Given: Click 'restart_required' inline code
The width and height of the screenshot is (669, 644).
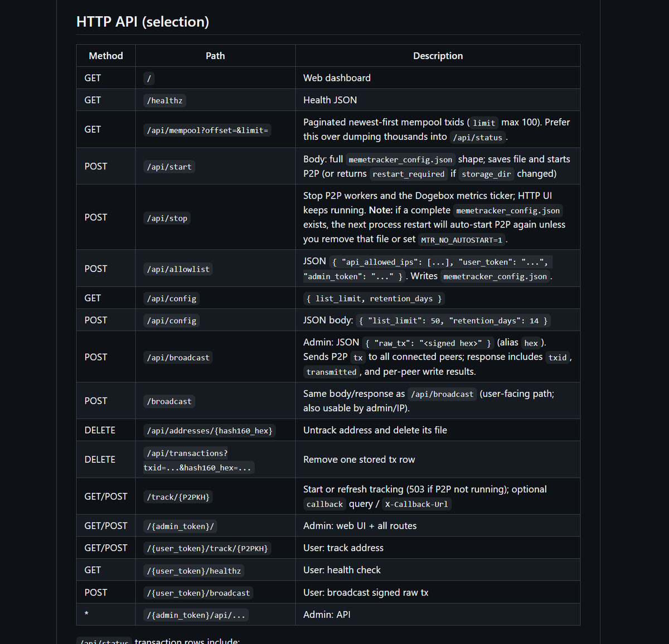Looking at the screenshot, I should [x=409, y=174].
